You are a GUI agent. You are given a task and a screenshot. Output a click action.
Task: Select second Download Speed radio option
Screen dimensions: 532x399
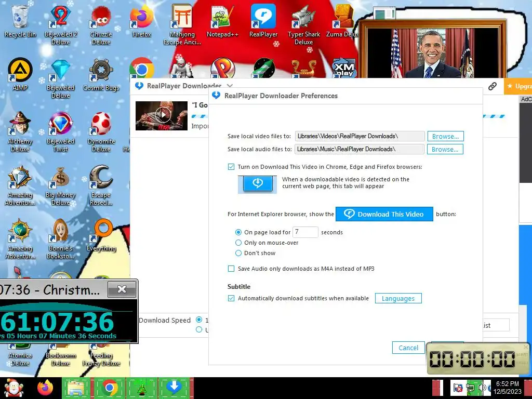(199, 329)
